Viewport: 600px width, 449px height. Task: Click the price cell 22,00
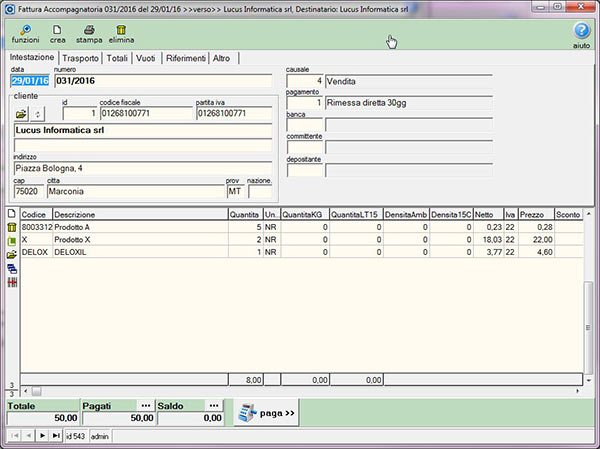(536, 240)
